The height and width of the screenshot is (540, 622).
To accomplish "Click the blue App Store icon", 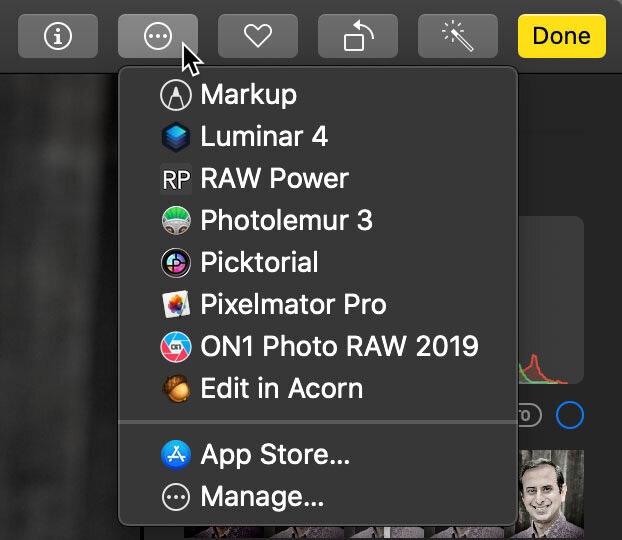I will (176, 455).
